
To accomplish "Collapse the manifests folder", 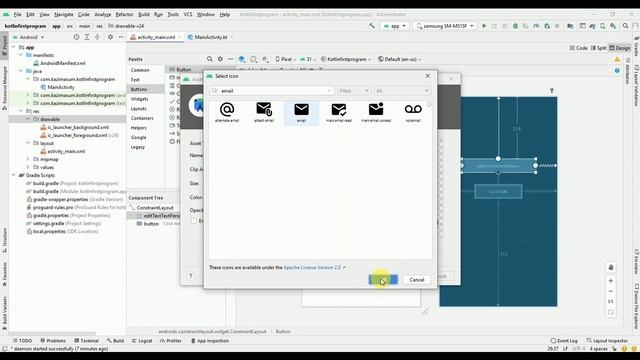I will (21, 55).
